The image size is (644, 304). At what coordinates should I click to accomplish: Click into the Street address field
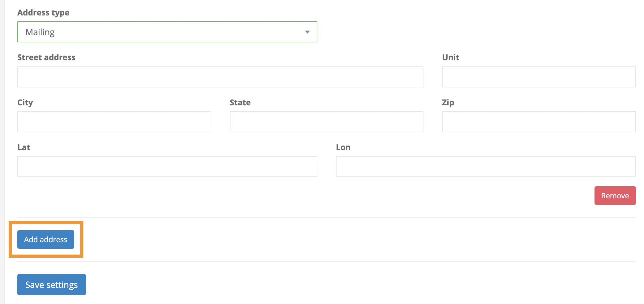point(220,77)
